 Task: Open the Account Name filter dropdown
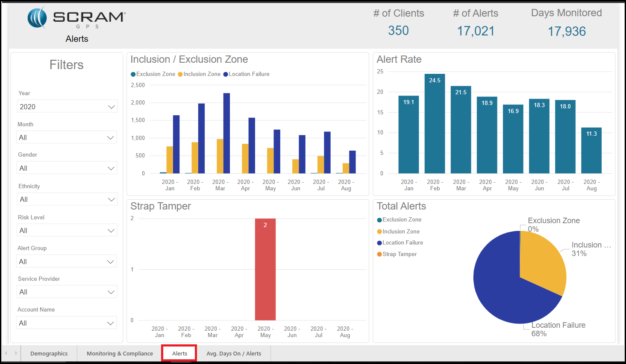pos(67,323)
